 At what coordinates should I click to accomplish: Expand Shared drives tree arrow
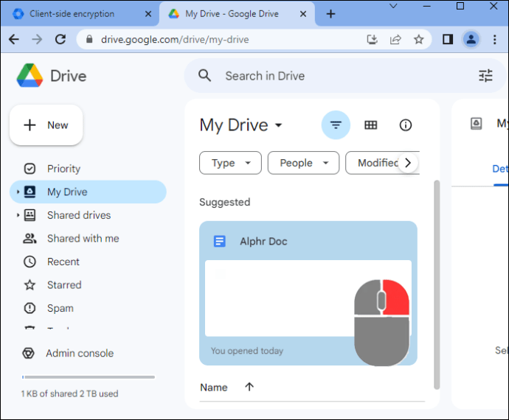coord(18,215)
